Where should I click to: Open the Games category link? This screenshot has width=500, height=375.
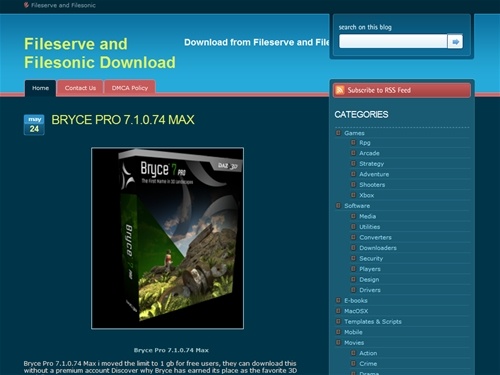pos(354,133)
